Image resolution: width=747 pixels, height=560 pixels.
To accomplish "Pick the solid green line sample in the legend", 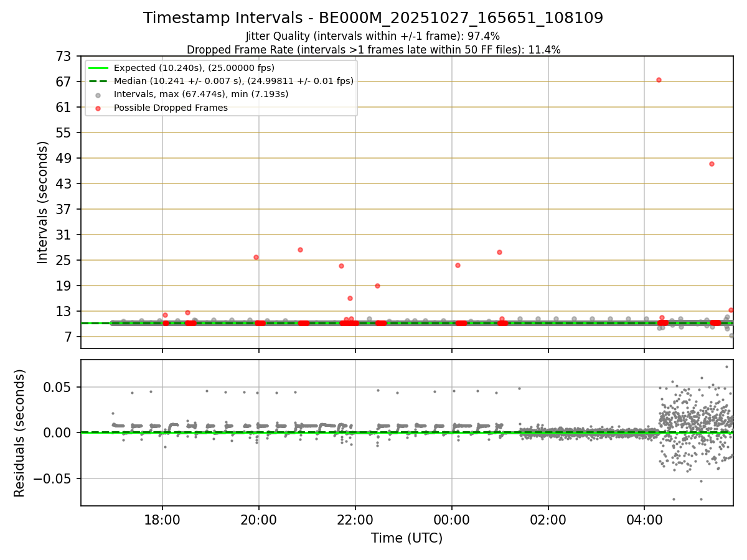I will tap(98, 68).
